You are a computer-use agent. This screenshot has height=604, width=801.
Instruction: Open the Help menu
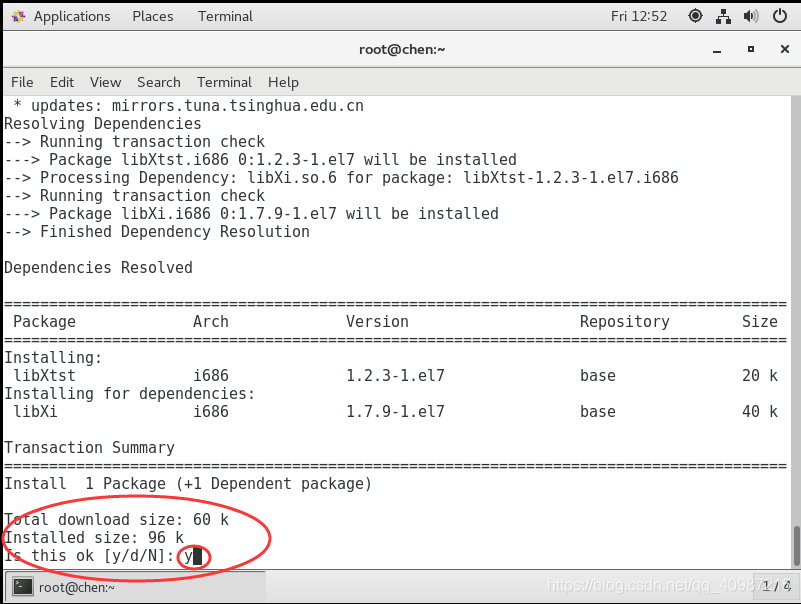coord(283,82)
